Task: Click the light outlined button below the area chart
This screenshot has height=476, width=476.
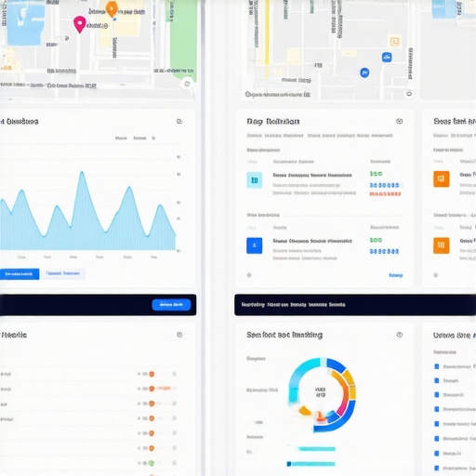Action: pyautogui.click(x=63, y=273)
